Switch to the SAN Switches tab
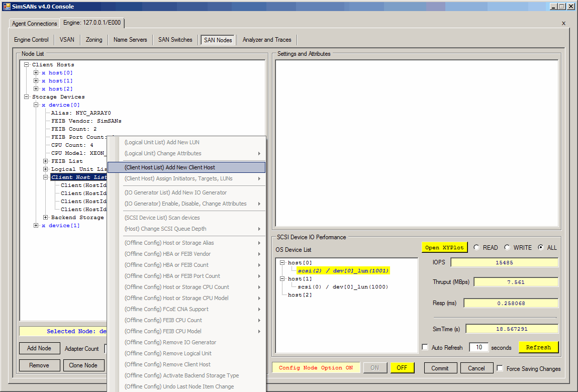578x392 pixels. [x=175, y=40]
